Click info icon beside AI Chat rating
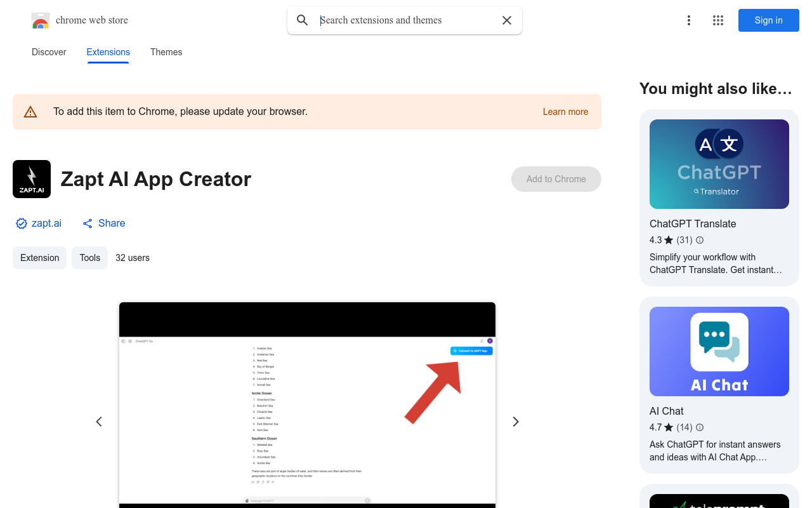Screen dimensions: 812x508 point(700,427)
